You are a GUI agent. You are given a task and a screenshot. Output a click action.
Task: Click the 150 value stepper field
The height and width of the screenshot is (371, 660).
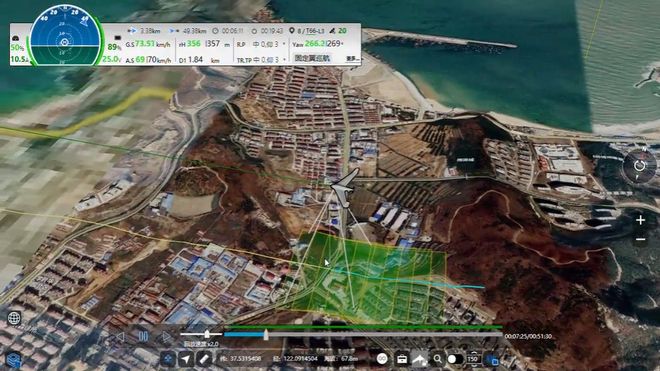tap(474, 359)
